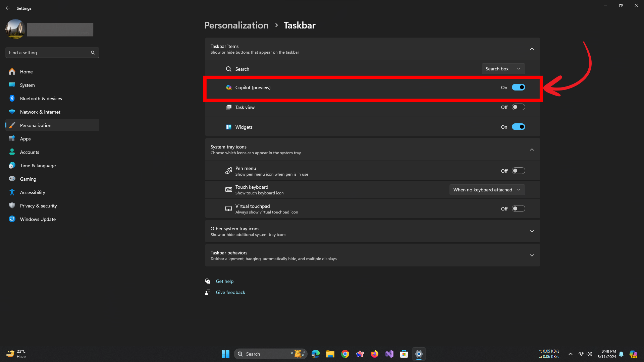Click the search magnifier in Find a setting
Screen dimensions: 644x362
[x=93, y=53]
